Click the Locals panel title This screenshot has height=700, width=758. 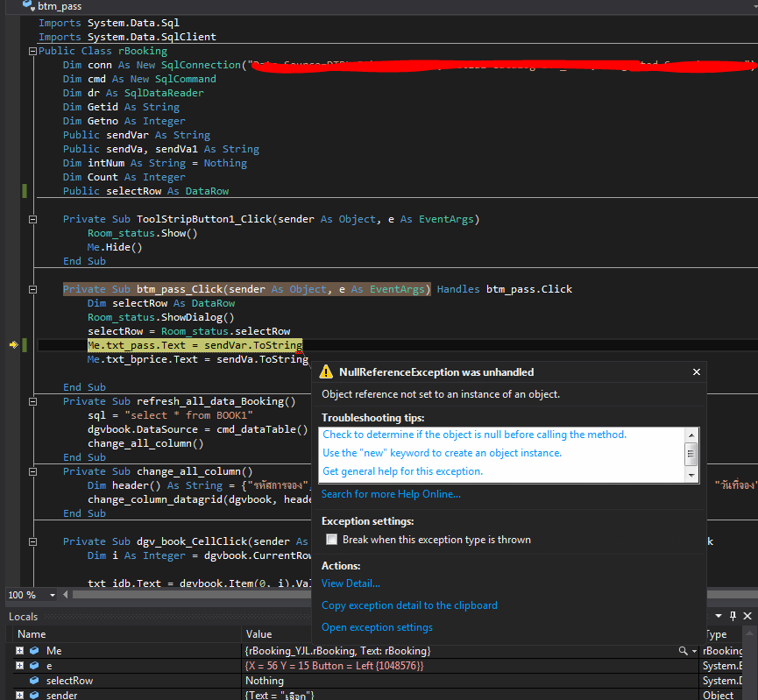click(23, 617)
